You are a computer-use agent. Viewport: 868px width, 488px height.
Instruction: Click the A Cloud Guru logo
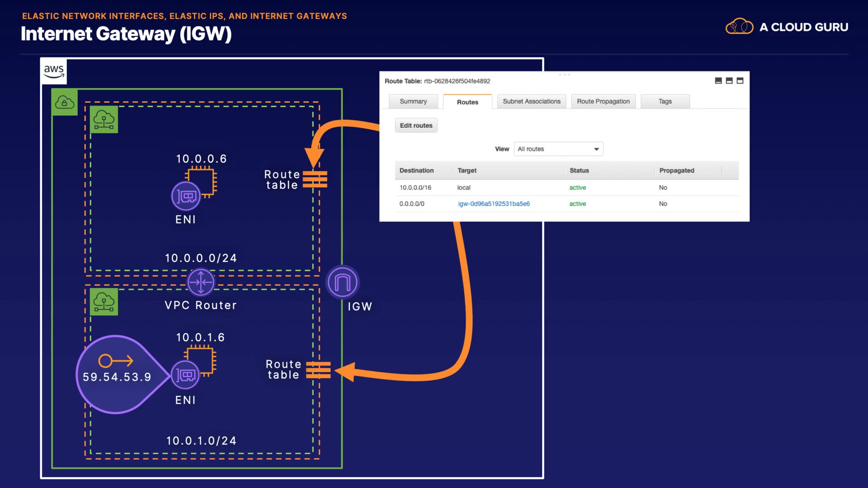click(x=787, y=27)
